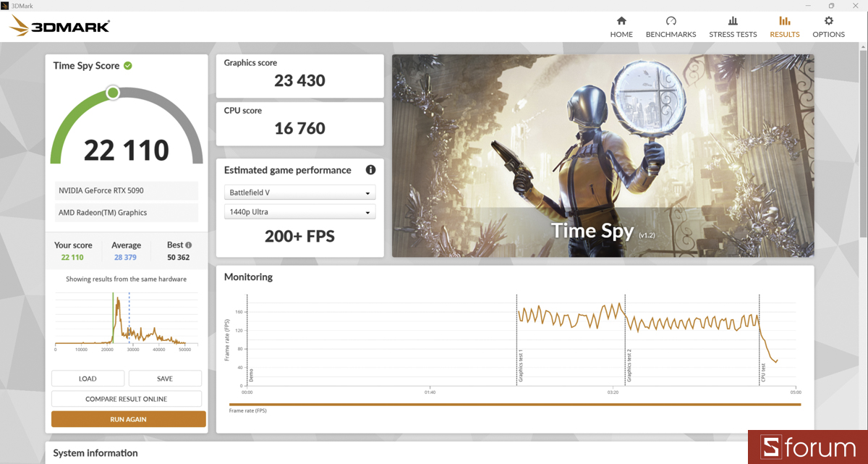
Task: Toggle the Frame rate (FPS) legend line
Action: pyautogui.click(x=514, y=405)
